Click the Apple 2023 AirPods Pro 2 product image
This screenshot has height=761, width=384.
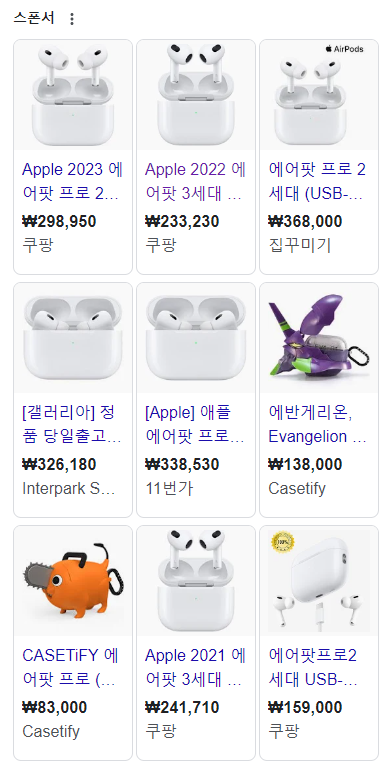pyautogui.click(x=73, y=95)
